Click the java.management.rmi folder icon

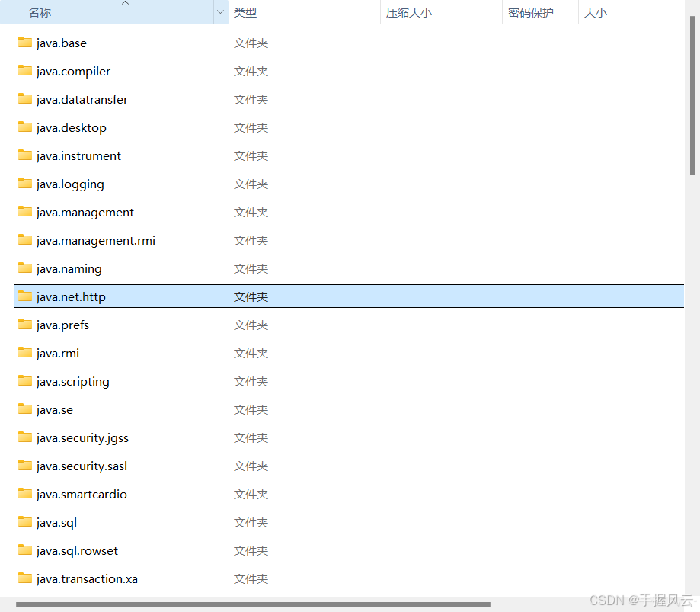pyautogui.click(x=25, y=239)
